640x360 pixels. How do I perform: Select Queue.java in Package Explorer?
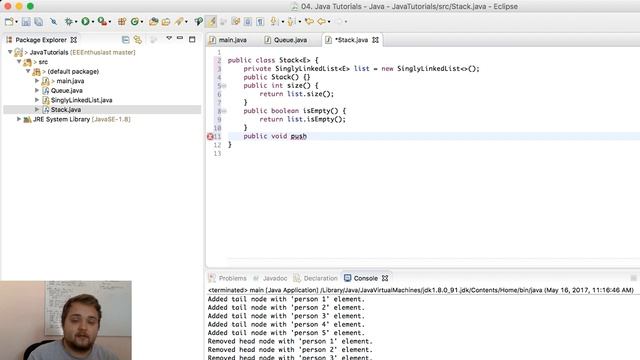coord(67,90)
